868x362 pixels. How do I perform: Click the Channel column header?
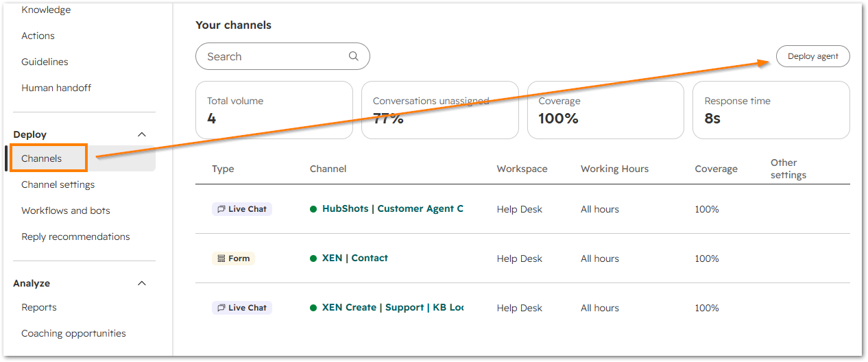tap(328, 169)
